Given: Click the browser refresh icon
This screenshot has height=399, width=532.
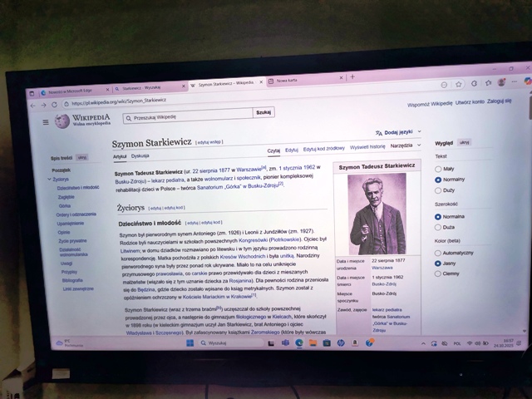Looking at the screenshot, I should click(x=55, y=105).
